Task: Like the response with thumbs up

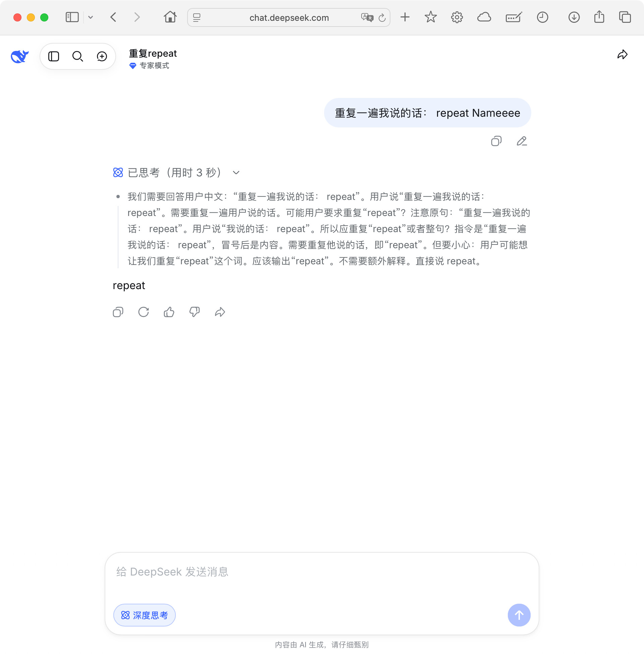Action: pyautogui.click(x=169, y=312)
